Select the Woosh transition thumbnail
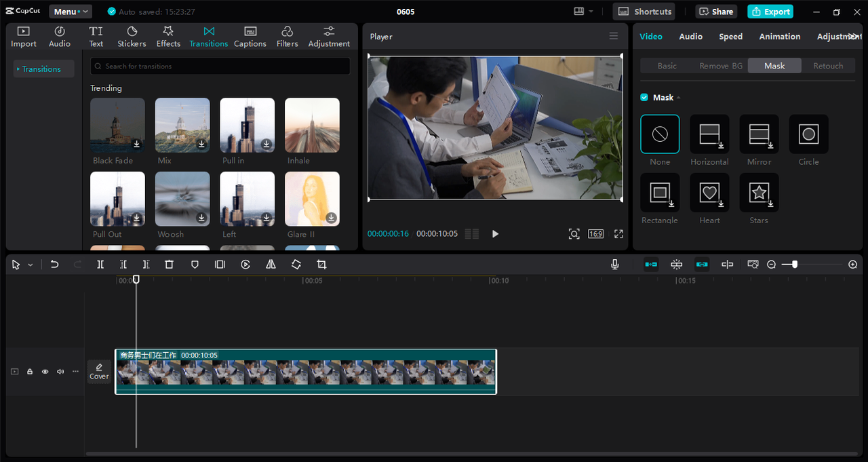 click(182, 199)
